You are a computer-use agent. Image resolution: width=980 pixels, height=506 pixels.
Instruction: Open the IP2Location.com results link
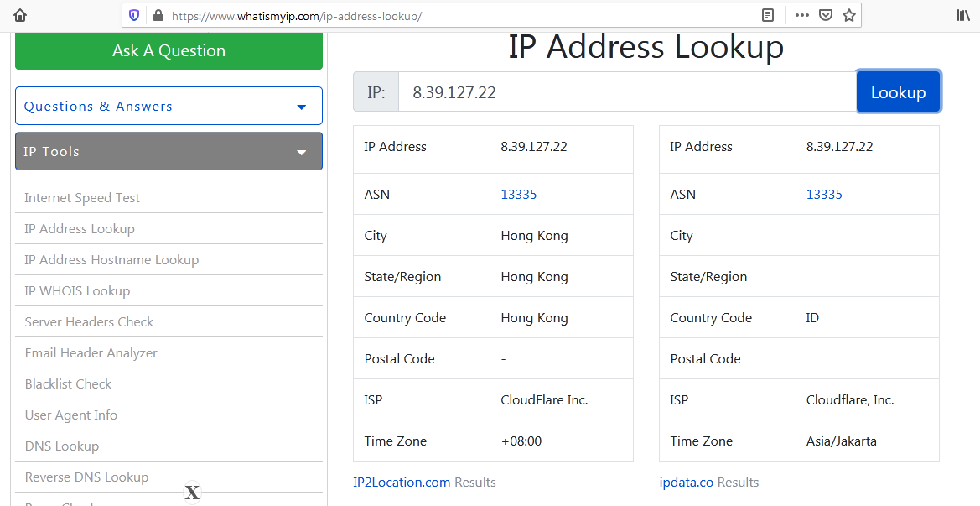[x=402, y=483]
